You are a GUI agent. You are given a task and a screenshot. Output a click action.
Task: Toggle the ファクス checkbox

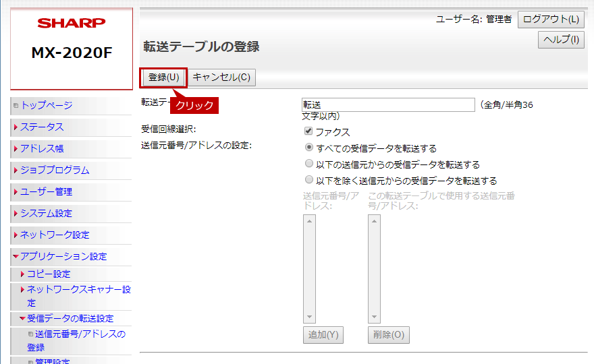[308, 132]
